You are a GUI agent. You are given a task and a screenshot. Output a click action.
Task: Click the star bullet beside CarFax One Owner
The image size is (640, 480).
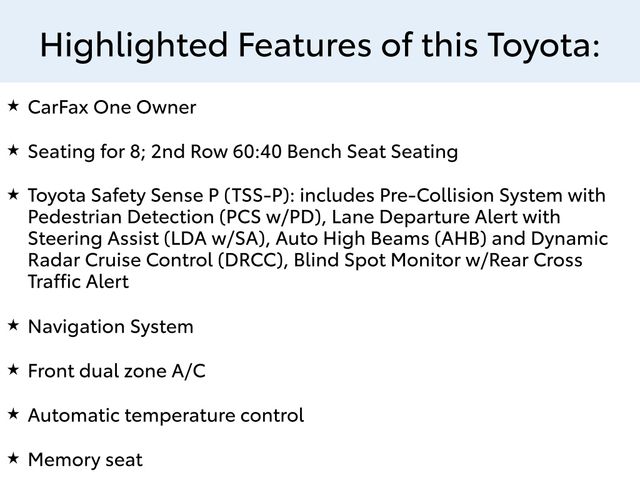(13, 104)
